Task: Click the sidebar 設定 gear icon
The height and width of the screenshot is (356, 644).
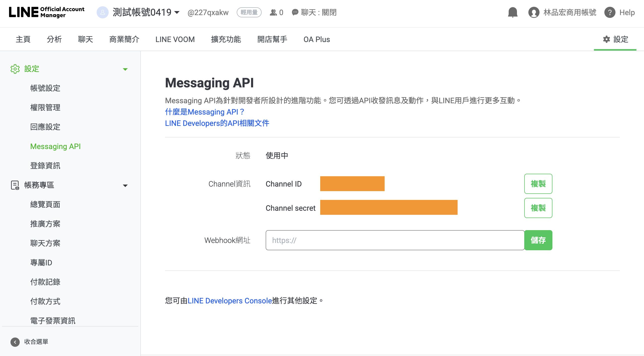Action: pyautogui.click(x=15, y=69)
